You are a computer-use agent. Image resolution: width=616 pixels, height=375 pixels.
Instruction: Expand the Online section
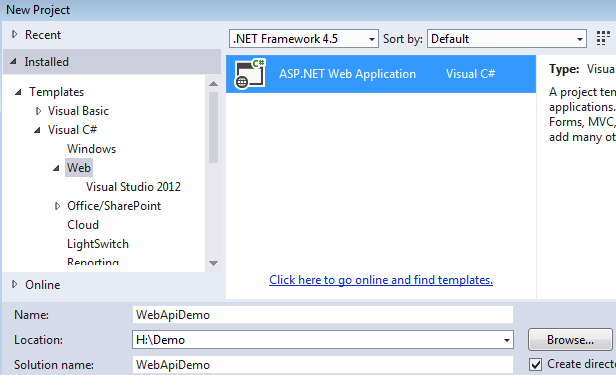click(15, 284)
